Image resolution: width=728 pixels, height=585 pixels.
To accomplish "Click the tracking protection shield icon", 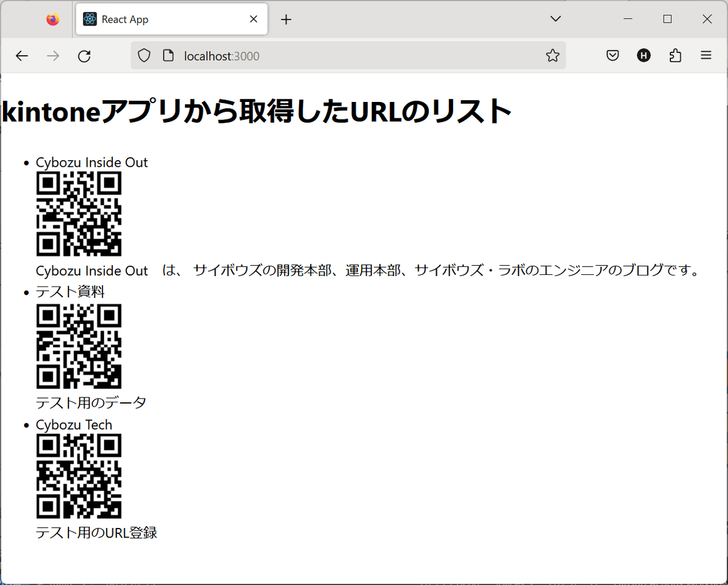I will [144, 55].
